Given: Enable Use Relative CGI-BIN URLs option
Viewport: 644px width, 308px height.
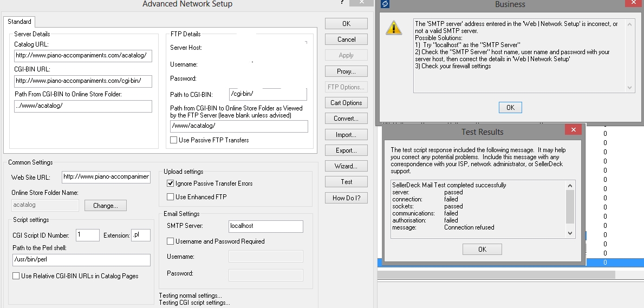Looking at the screenshot, I should [16, 276].
